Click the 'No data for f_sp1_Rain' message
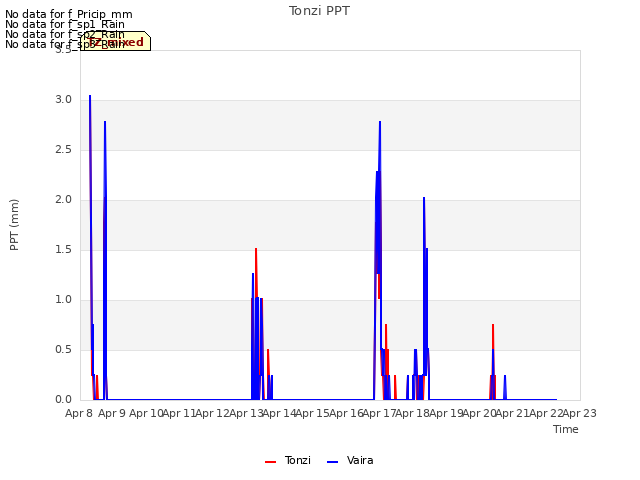Screen dimensions: 640x480 pyautogui.click(x=65, y=24)
